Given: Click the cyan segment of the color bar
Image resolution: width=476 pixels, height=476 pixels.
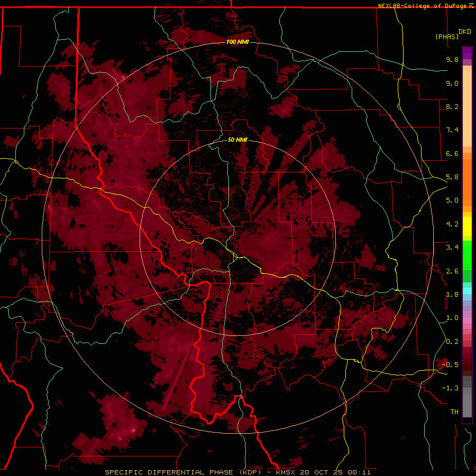Looking at the screenshot, I should [467, 291].
